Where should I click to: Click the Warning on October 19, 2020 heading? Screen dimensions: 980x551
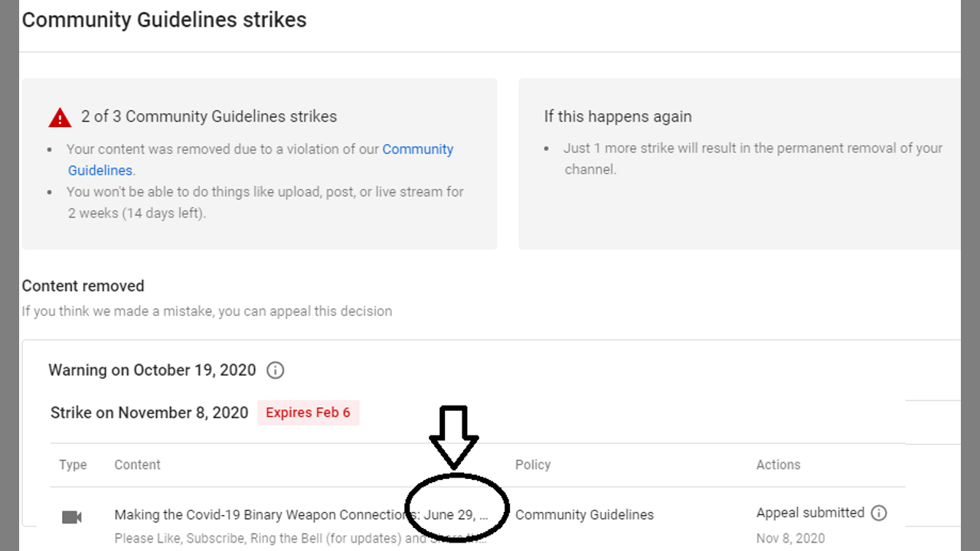[x=152, y=370]
